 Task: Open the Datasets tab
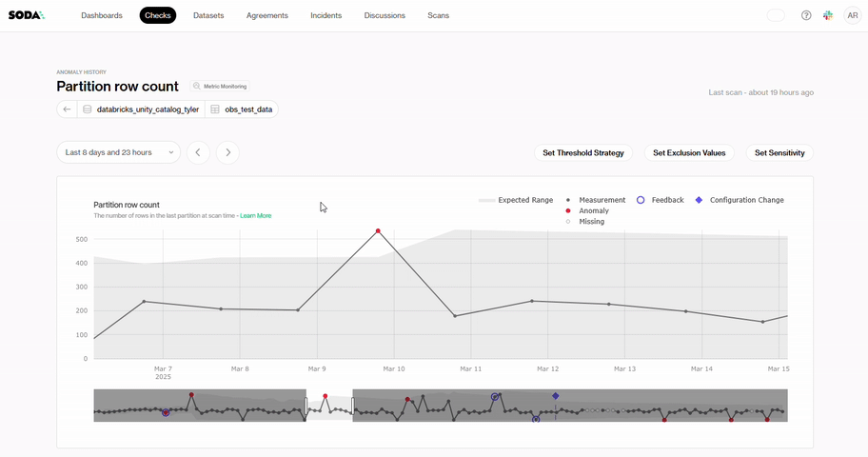point(209,15)
